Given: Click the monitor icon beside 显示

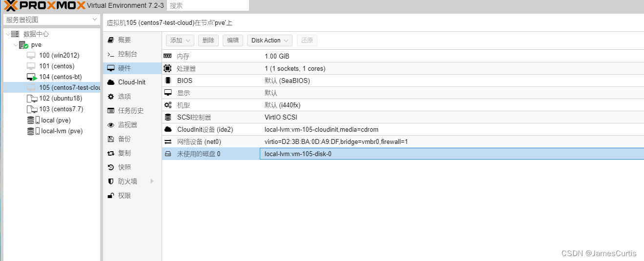Looking at the screenshot, I should coord(168,93).
